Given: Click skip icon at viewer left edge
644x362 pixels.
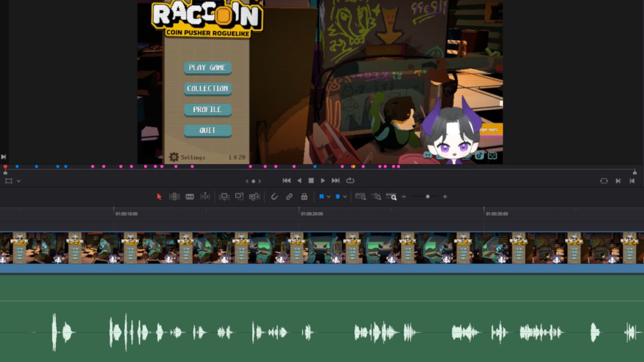Looking at the screenshot, I should click(x=3, y=157).
